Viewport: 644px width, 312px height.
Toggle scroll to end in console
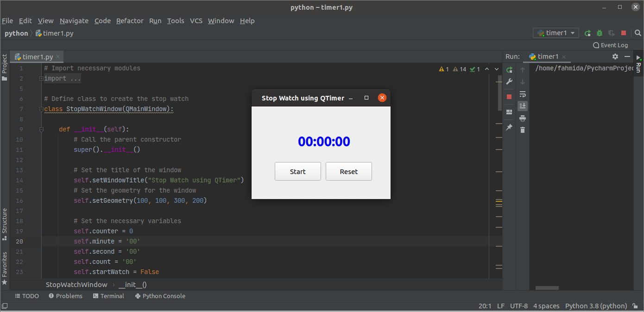pyautogui.click(x=523, y=106)
